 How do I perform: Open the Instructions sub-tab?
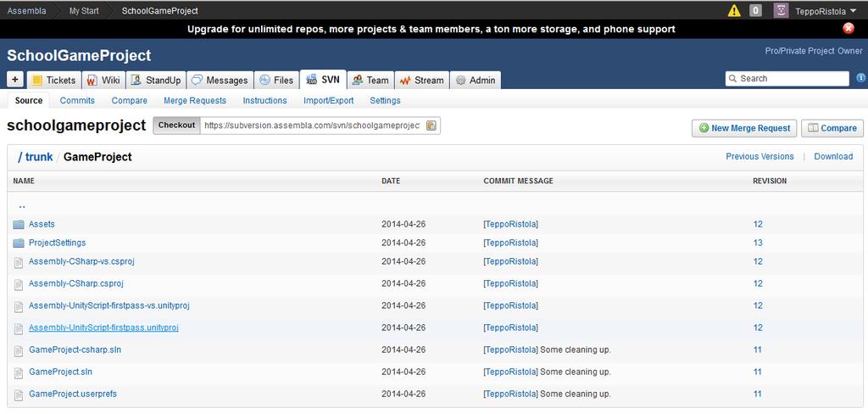coord(265,100)
